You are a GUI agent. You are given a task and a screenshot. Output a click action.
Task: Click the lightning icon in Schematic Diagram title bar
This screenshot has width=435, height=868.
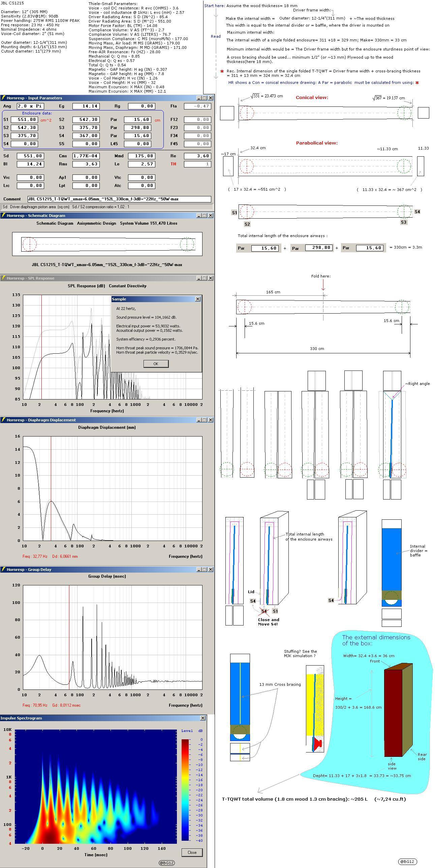[3, 216]
